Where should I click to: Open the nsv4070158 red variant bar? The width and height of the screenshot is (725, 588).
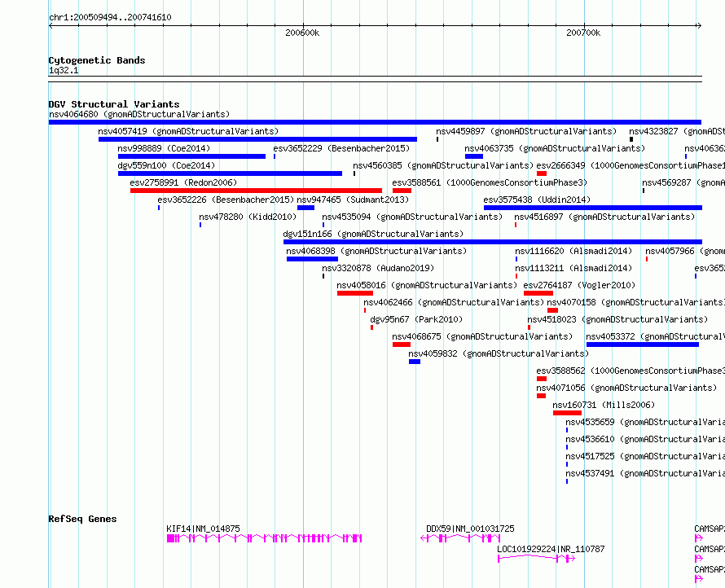tap(552, 310)
